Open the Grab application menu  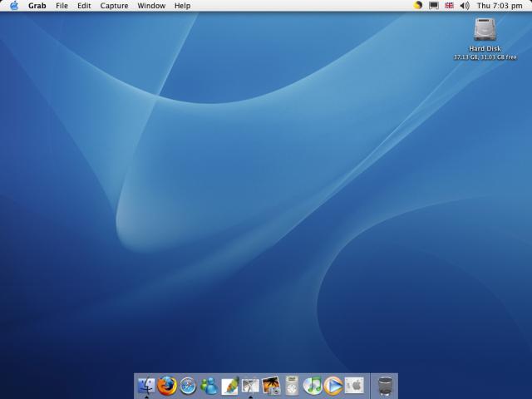point(37,6)
